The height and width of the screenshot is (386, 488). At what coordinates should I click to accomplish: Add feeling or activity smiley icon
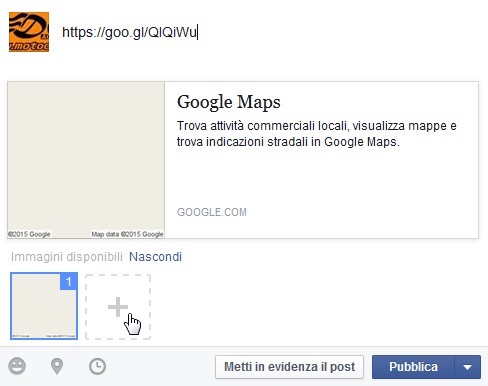pyautogui.click(x=17, y=366)
